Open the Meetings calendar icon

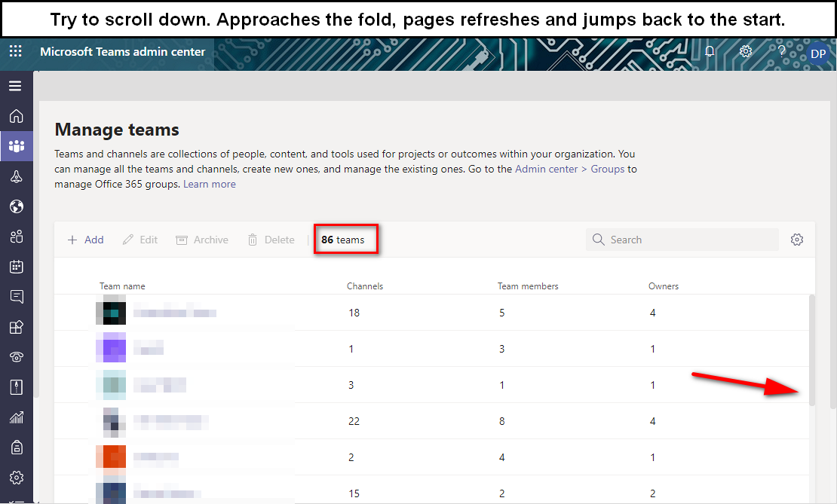point(17,267)
